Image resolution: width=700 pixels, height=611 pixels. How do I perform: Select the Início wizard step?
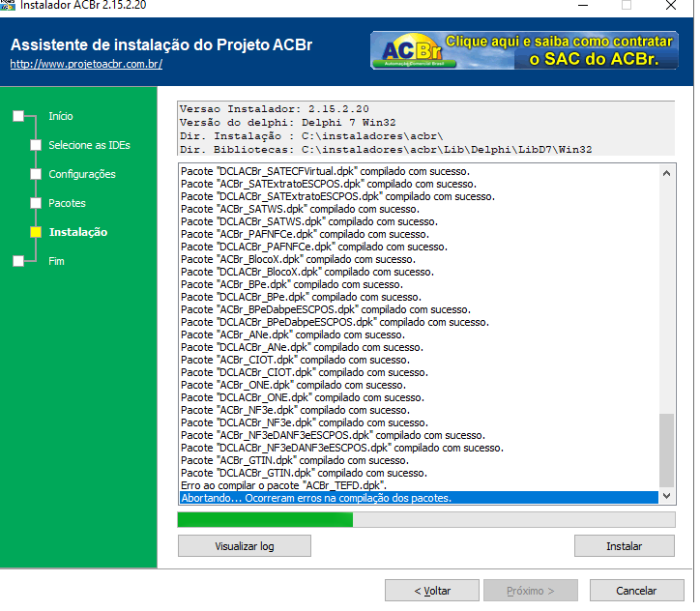[61, 116]
